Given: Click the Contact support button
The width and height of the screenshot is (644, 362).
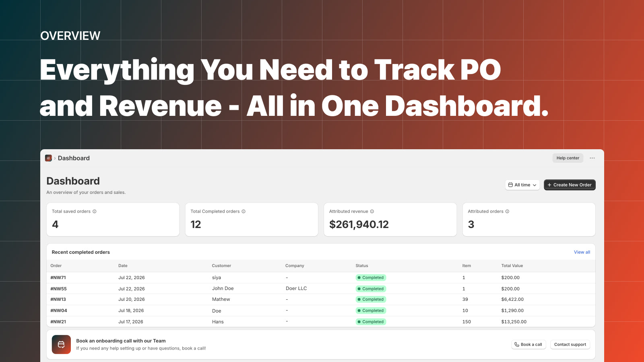Looking at the screenshot, I should (x=570, y=345).
